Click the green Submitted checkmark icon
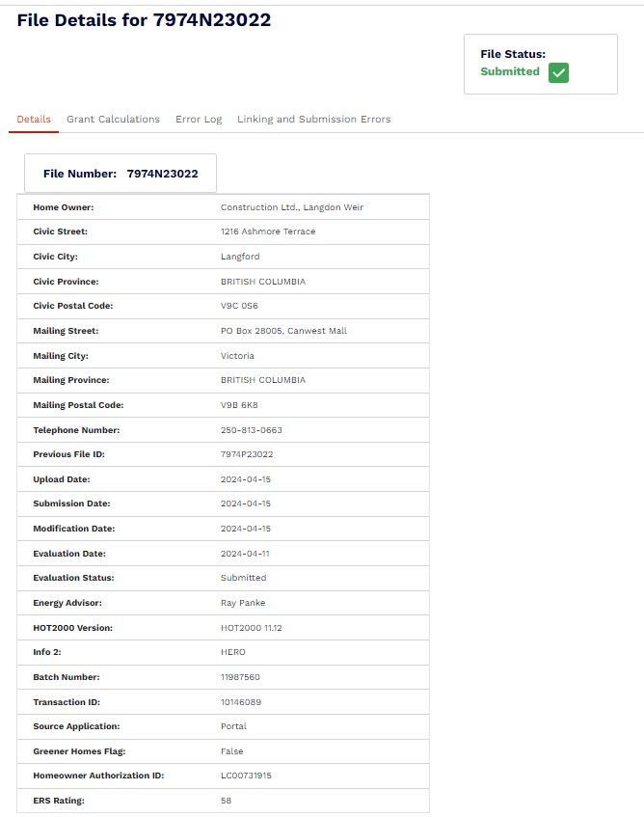This screenshot has width=644, height=817. (x=558, y=72)
